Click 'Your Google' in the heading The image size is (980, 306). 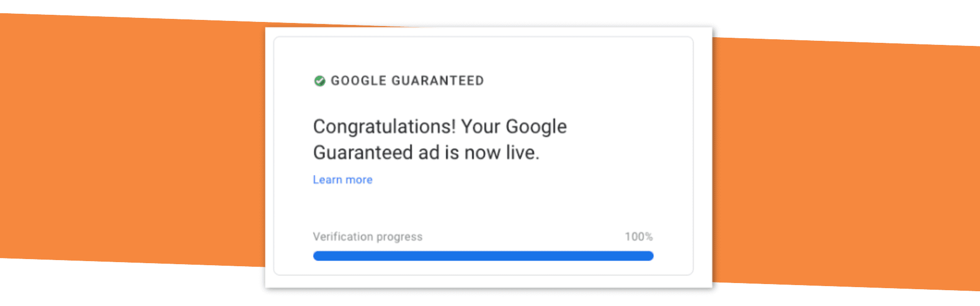pos(514,126)
